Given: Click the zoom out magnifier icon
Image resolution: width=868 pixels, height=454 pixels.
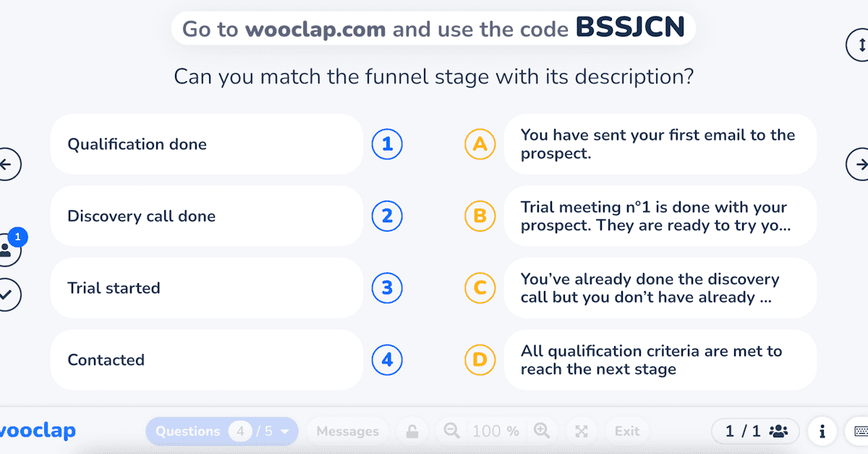Looking at the screenshot, I should coord(451,431).
